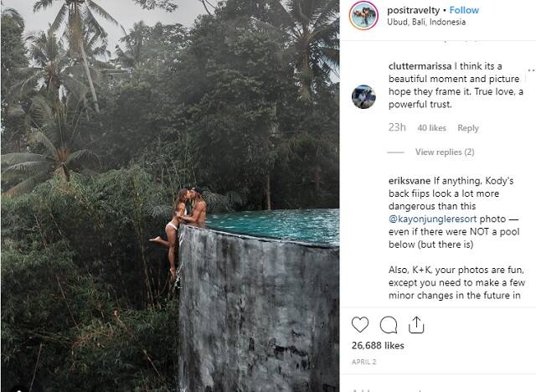Open the @kayonjungleresort mention
The image size is (536, 392).
(x=432, y=219)
